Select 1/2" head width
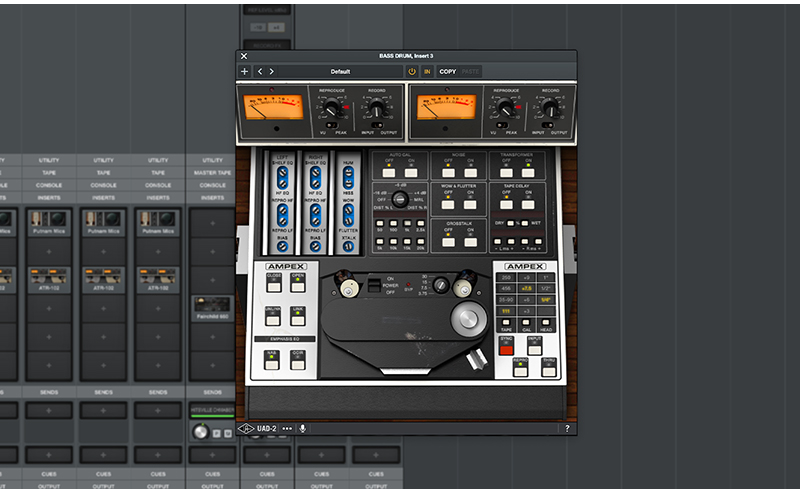The height and width of the screenshot is (489, 800). (546, 288)
